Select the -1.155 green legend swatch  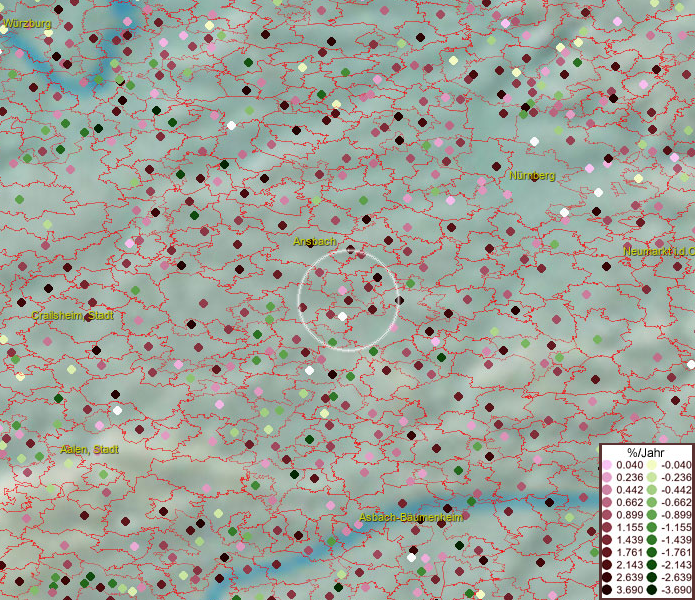pos(651,527)
